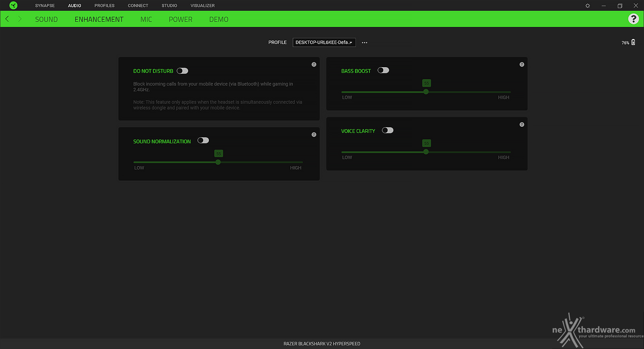This screenshot has height=349, width=644.
Task: Show Voice Clarity help tooltip
Action: [x=522, y=125]
